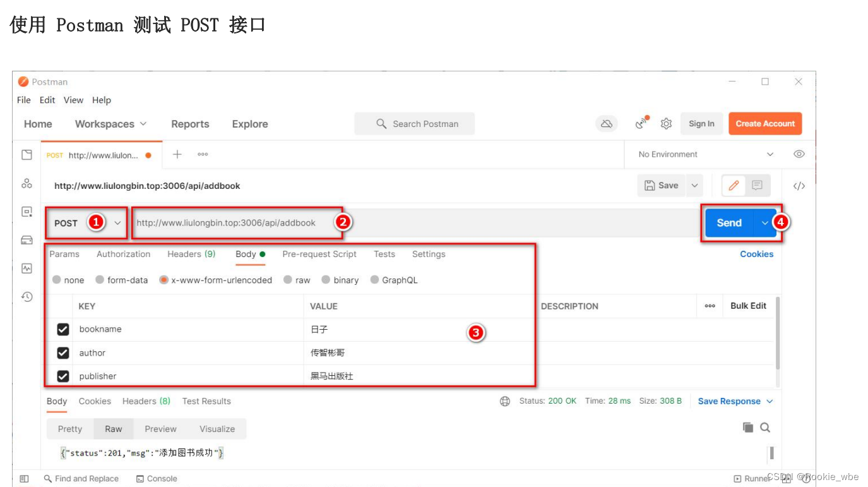Select the comment mode icon
This screenshot has width=868, height=487.
[x=757, y=186]
